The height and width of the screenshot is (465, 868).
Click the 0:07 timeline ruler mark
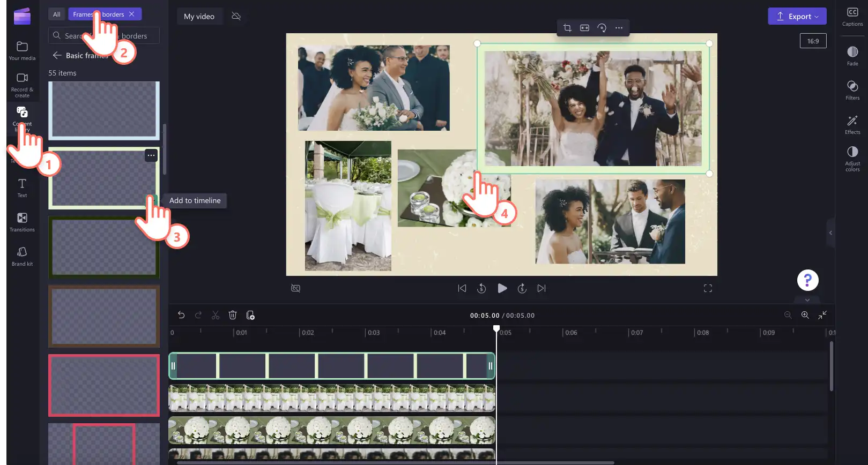click(636, 333)
